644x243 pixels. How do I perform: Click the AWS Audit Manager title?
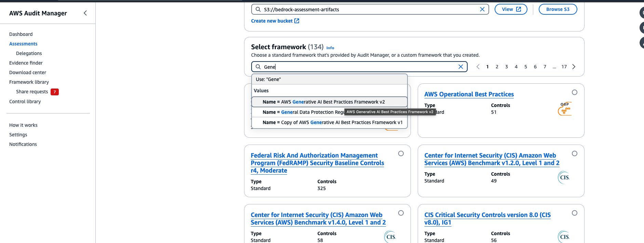[38, 13]
